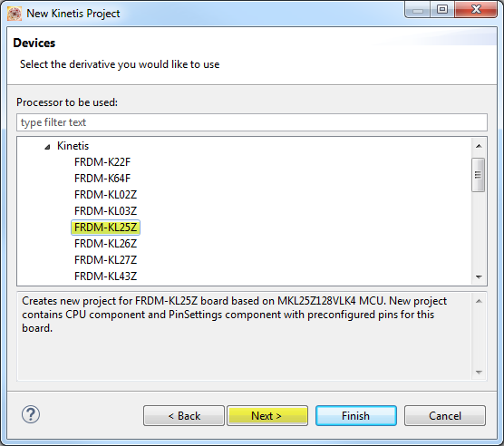504x446 pixels.
Task: Maximize the New Kinetis Project dialog
Action: point(442,9)
